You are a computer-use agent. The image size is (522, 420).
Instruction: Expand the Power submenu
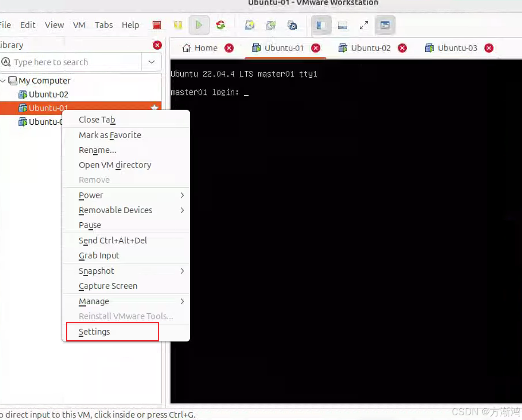click(126, 195)
